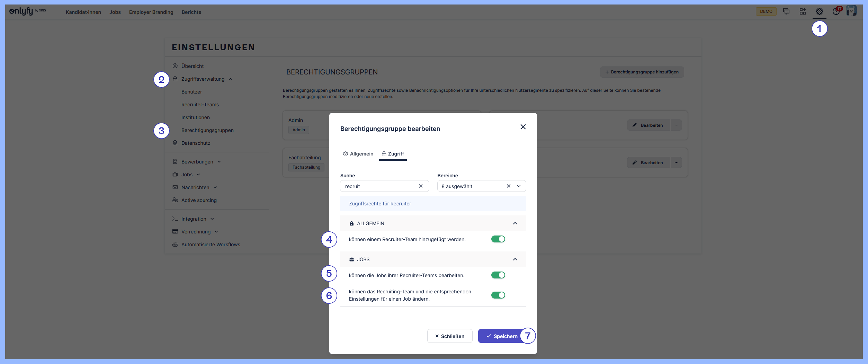Screen dimensions: 868x364
Task: Clear the recruit search text with X icon
Action: (420, 186)
